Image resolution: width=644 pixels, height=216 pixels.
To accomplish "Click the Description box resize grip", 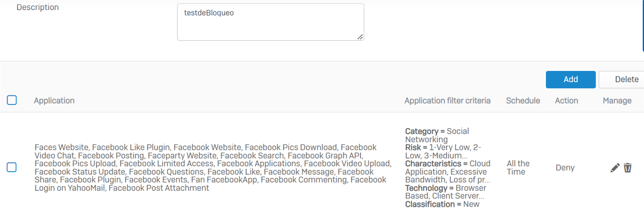I will click(x=360, y=37).
